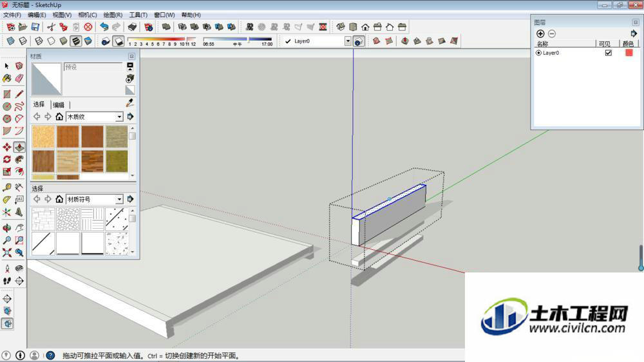Toggle monochrome face style

(x=88, y=41)
